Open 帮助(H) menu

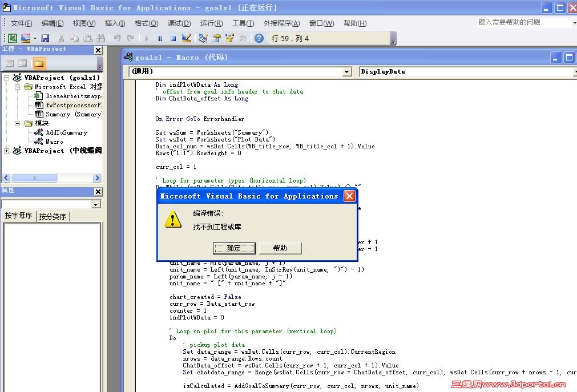tap(355, 23)
